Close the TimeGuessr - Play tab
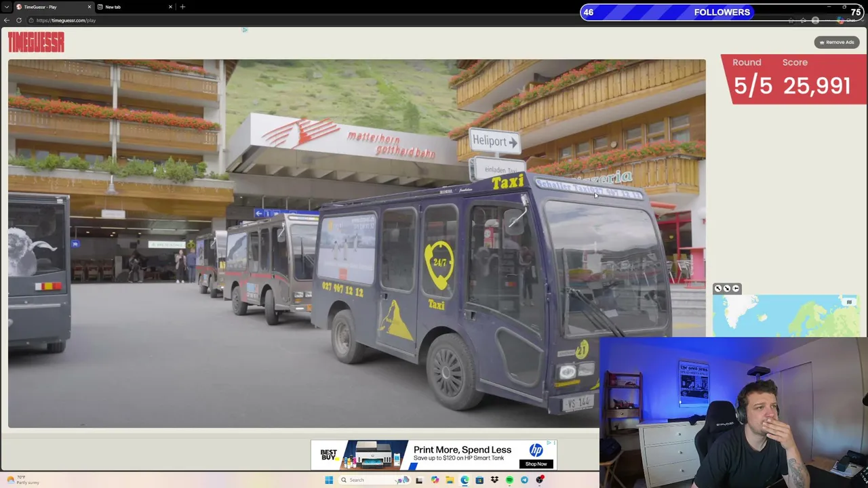The width and height of the screenshot is (868, 488). coord(89,7)
